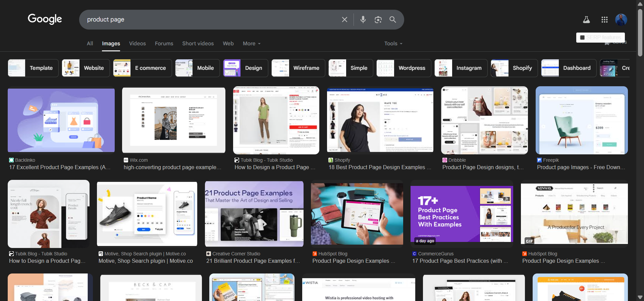Filter images by the Shopify chip
This screenshot has height=301, width=644.
coord(514,68)
